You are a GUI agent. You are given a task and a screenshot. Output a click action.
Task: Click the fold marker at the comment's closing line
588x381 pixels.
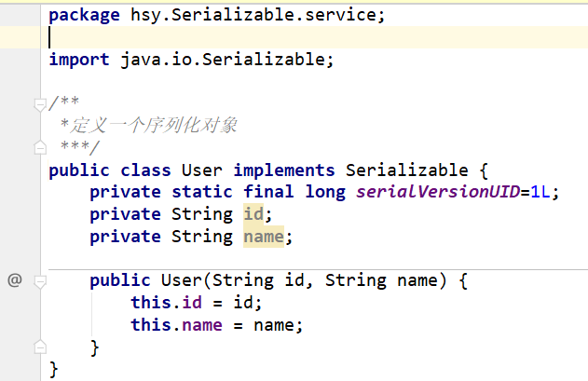click(39, 147)
